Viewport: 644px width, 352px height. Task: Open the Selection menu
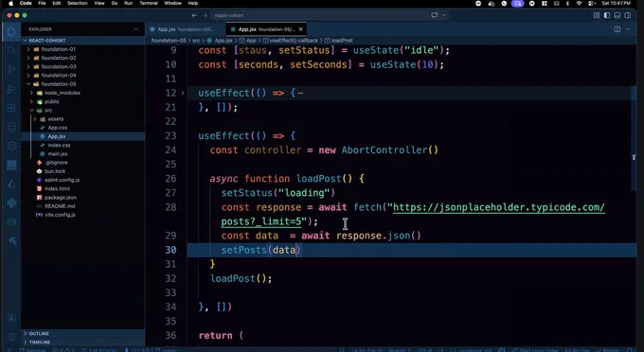(x=78, y=3)
